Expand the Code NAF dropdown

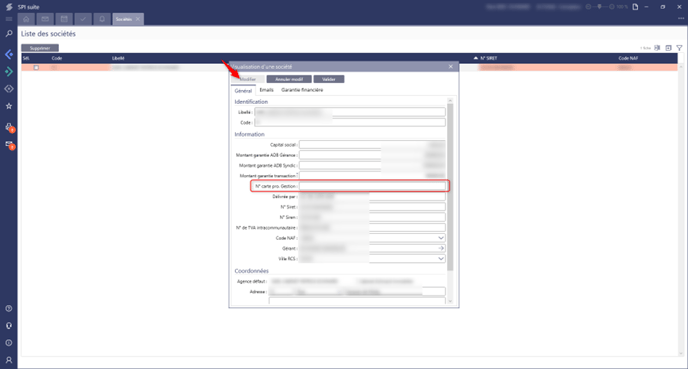pos(441,238)
